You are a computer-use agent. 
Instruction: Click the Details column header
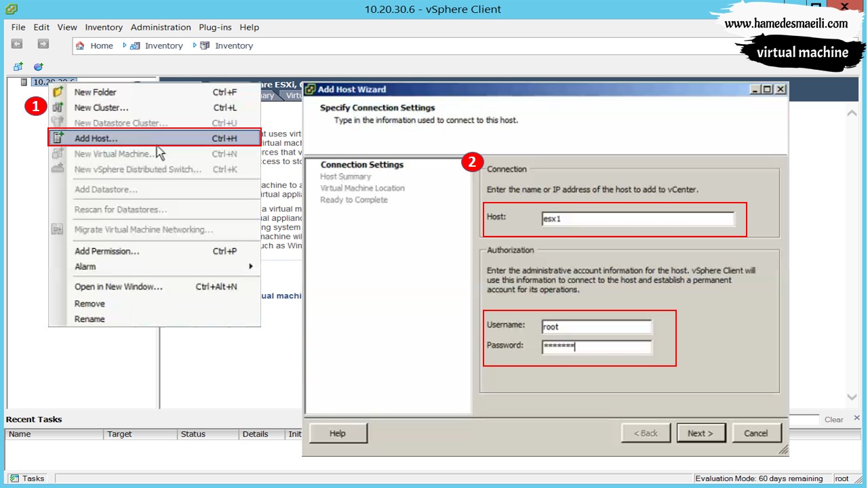[262, 434]
